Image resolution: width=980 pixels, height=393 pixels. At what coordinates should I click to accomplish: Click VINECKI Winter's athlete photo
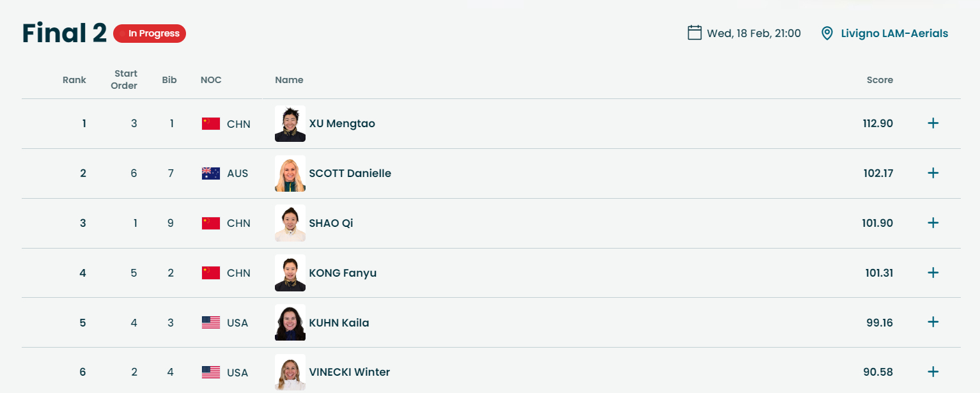coord(290,372)
